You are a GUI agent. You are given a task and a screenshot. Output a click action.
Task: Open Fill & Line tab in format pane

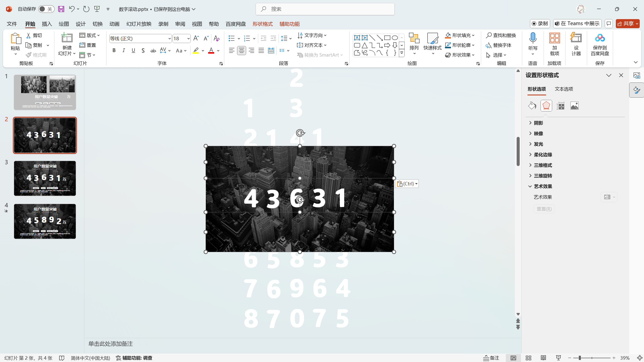click(532, 106)
